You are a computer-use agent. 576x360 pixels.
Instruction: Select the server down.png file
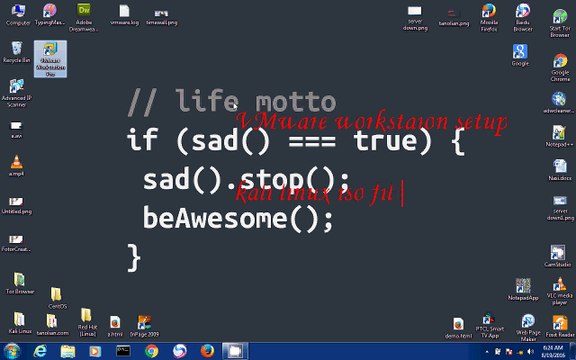tap(415, 18)
